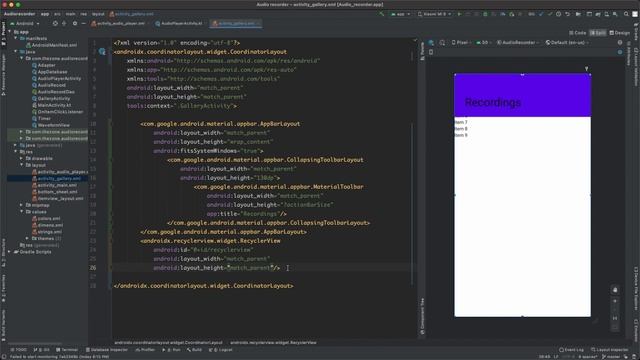
Task: Select the activity_gallery.xml editor tab
Action: point(236,24)
